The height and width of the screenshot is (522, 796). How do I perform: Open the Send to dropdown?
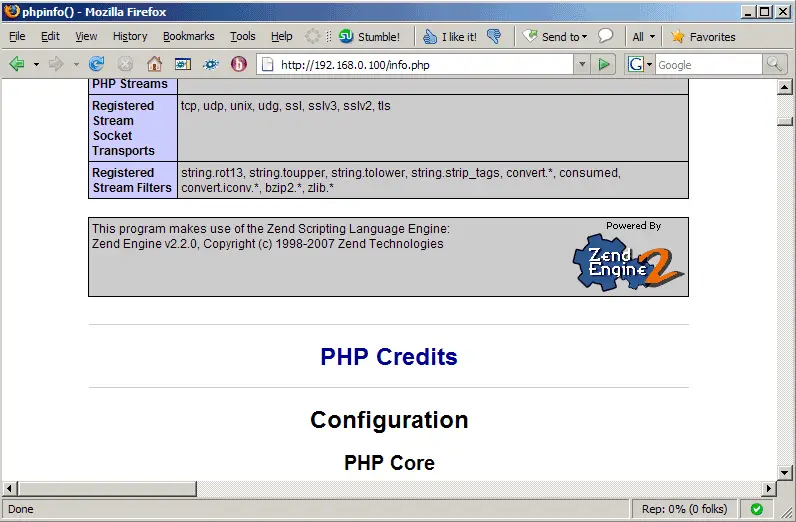pyautogui.click(x=555, y=37)
